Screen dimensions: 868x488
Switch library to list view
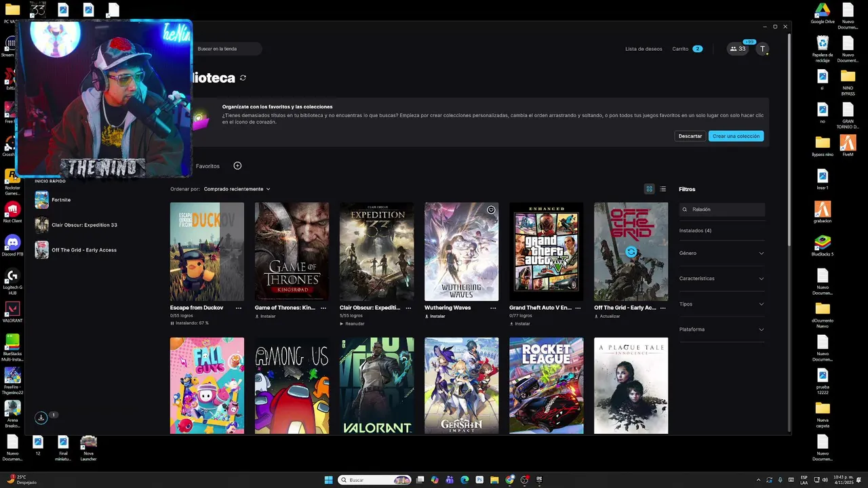pos(663,189)
